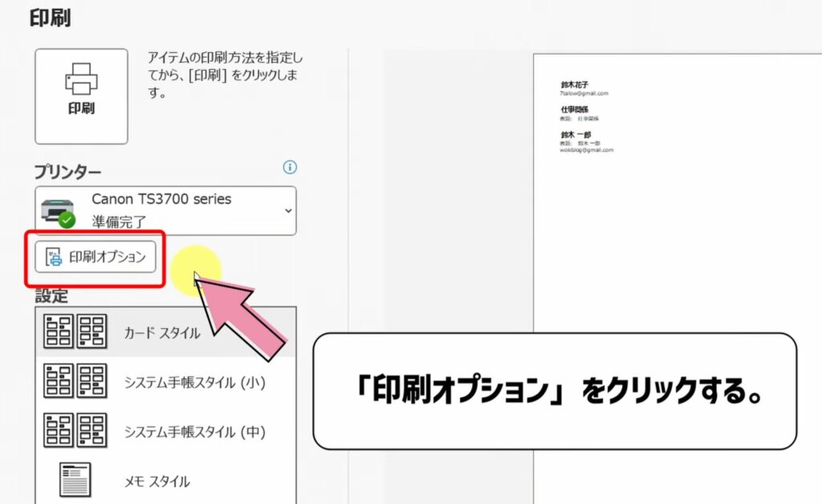Click the green check printer status badge

point(68,220)
